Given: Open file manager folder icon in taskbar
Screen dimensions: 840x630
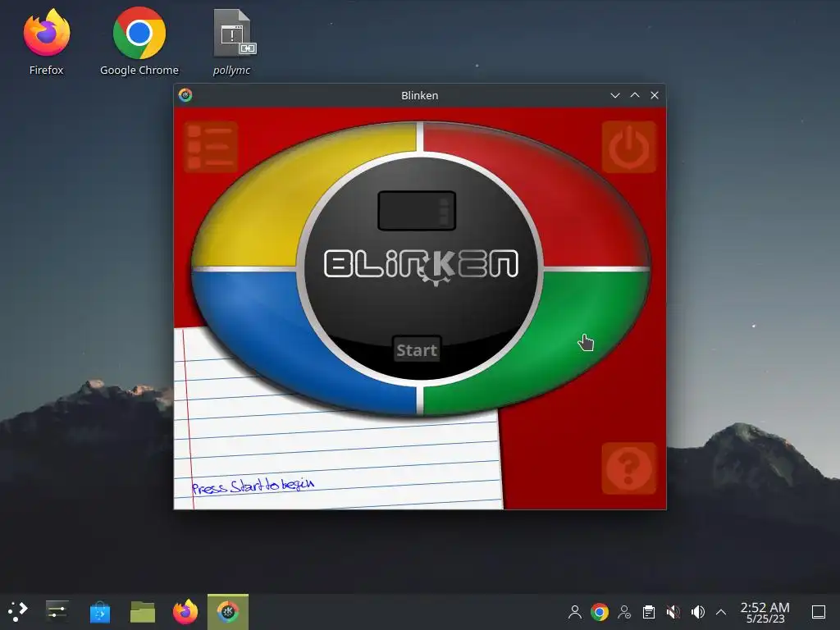Looking at the screenshot, I should tap(143, 611).
